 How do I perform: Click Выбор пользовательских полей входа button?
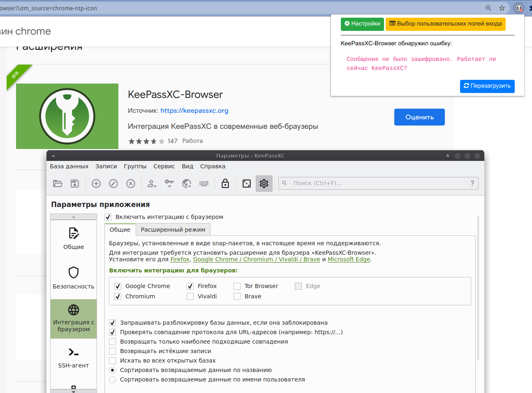point(446,24)
